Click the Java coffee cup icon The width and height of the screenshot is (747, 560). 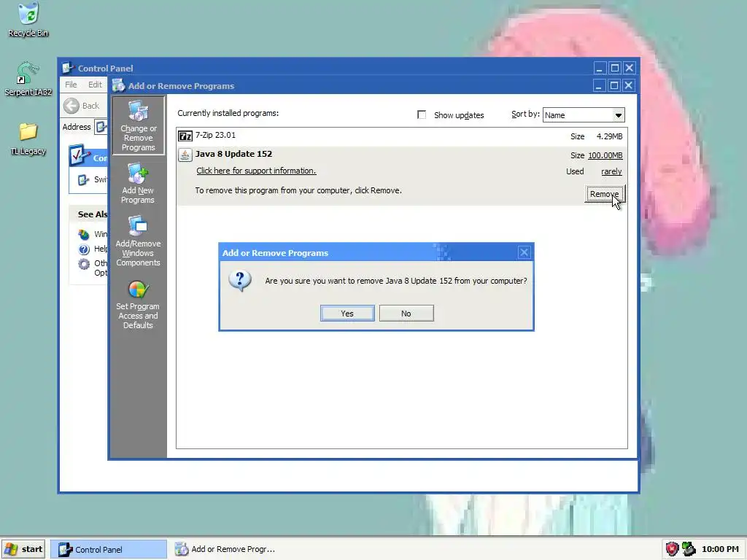point(185,155)
